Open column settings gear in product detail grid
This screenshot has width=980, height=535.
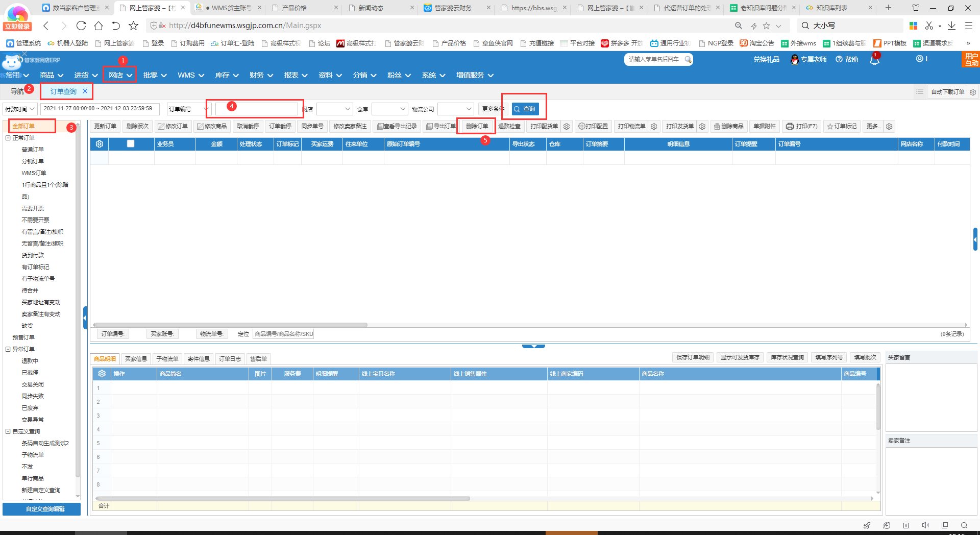[102, 374]
